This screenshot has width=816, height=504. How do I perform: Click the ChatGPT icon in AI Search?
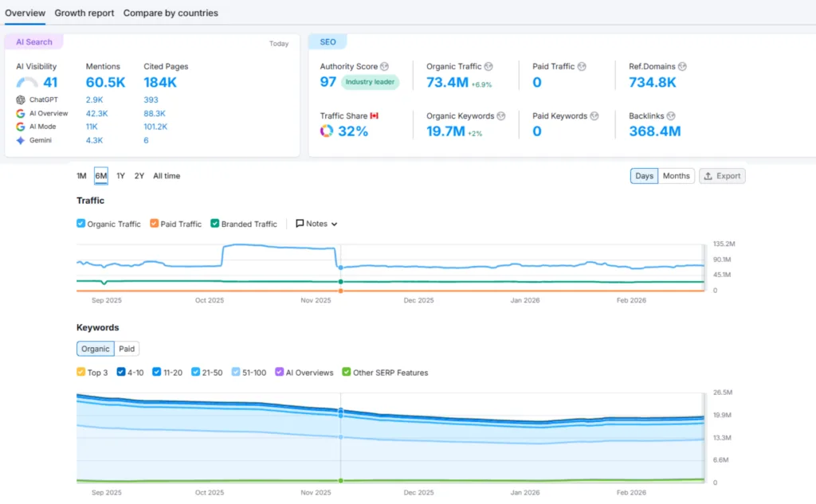21,100
